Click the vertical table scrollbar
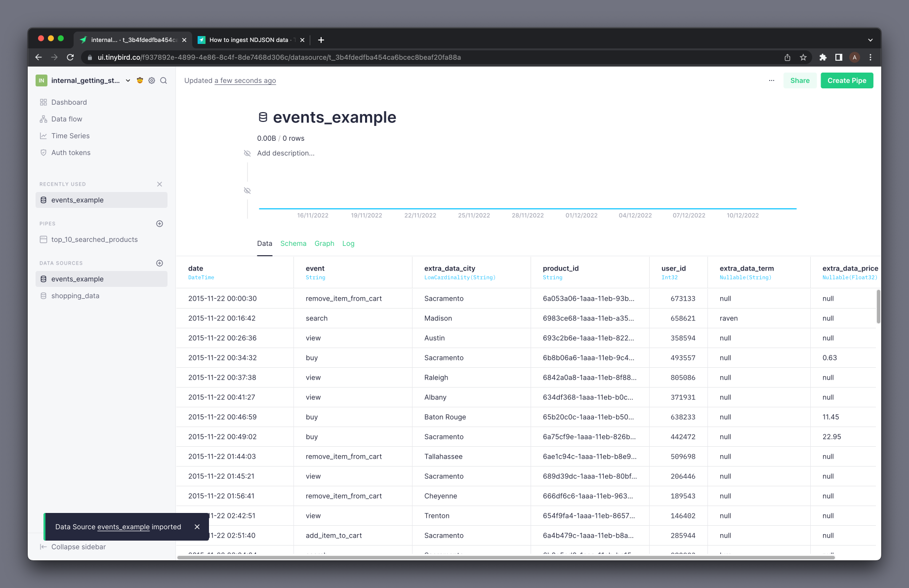This screenshot has height=588, width=909. coord(878,307)
